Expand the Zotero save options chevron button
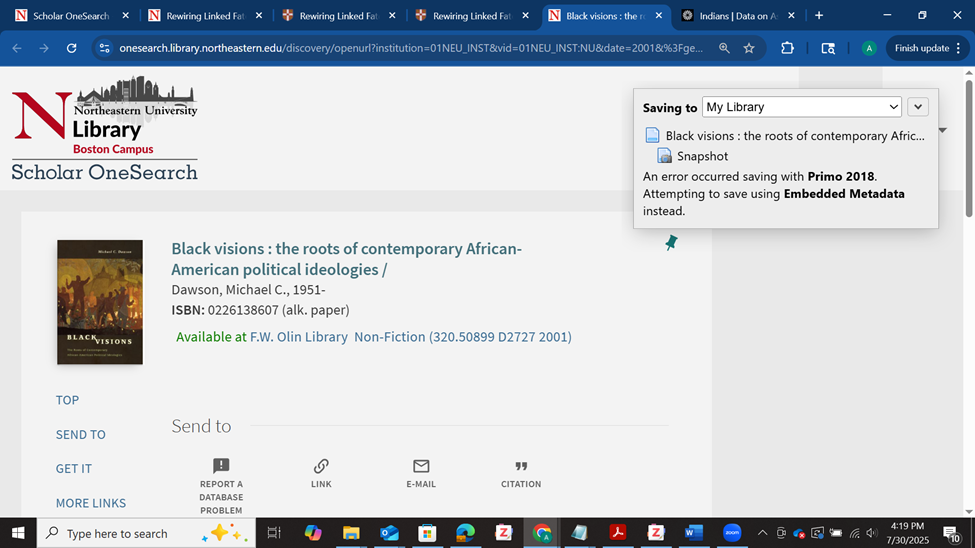Screen dimensions: 975x548 918,107
